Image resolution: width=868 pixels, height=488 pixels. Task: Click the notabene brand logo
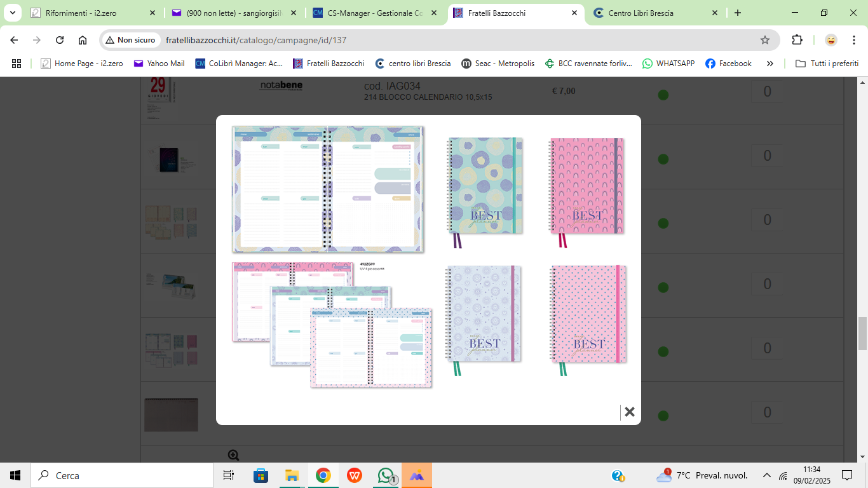coord(281,86)
